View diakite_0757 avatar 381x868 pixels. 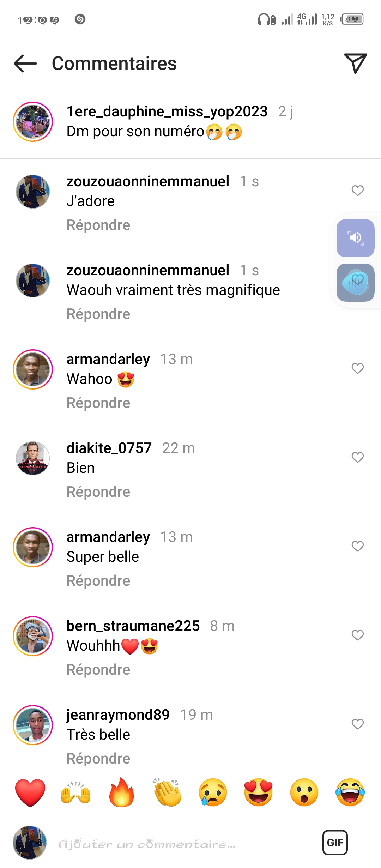tap(33, 458)
